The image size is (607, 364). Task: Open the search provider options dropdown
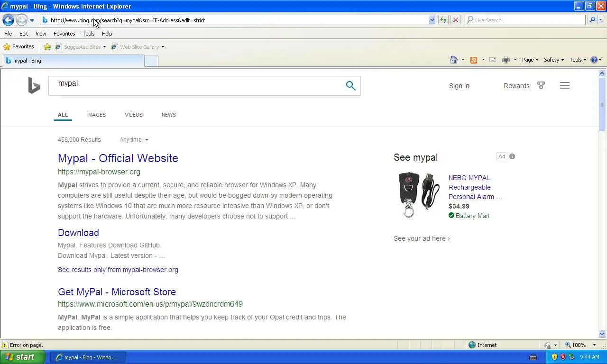[x=601, y=20]
